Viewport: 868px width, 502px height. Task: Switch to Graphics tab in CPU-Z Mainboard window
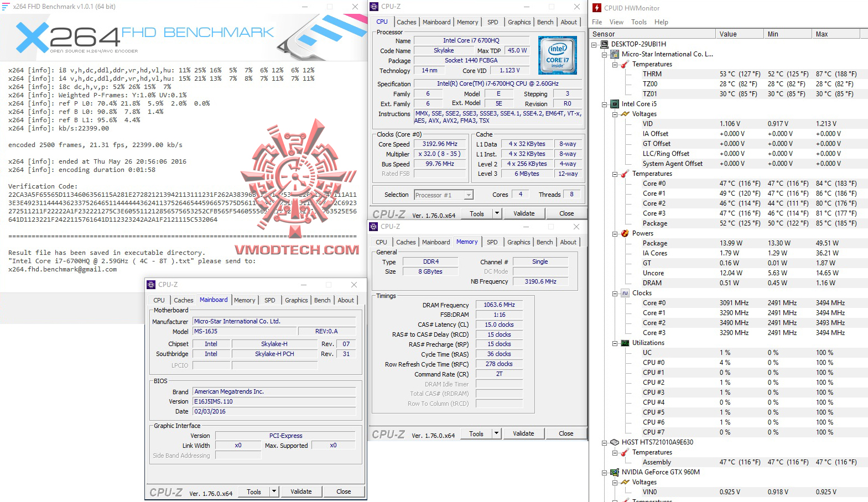[297, 300]
